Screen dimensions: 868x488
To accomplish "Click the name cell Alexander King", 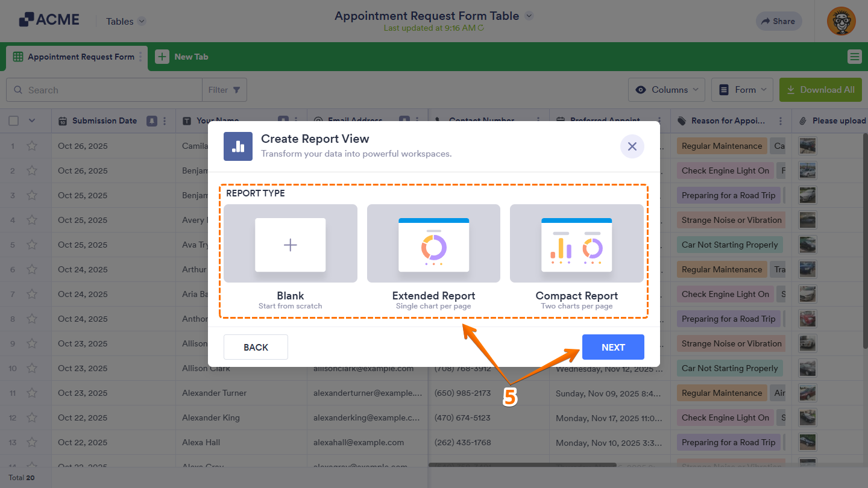I will click(x=211, y=418).
